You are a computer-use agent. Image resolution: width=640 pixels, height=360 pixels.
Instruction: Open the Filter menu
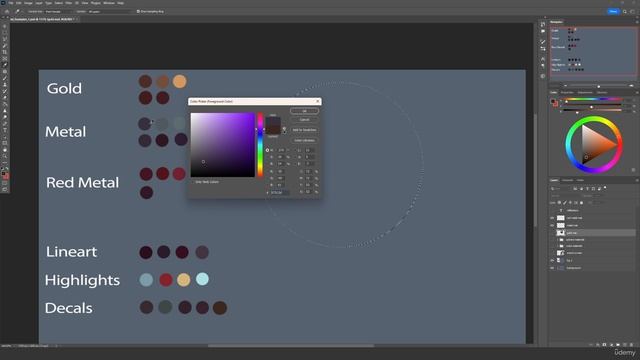point(69,3)
